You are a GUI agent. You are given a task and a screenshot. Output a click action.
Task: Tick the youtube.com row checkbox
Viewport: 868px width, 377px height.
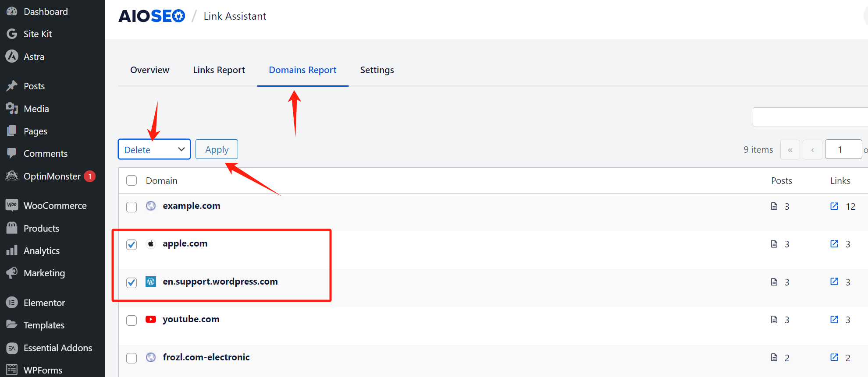point(132,320)
